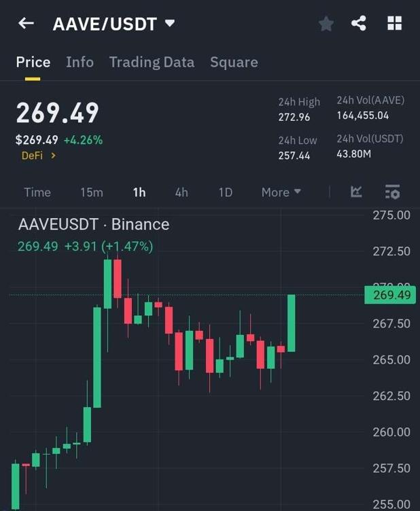Screen dimensions: 420x511
Task: Switch to the Trading Data tab
Action: (x=152, y=62)
